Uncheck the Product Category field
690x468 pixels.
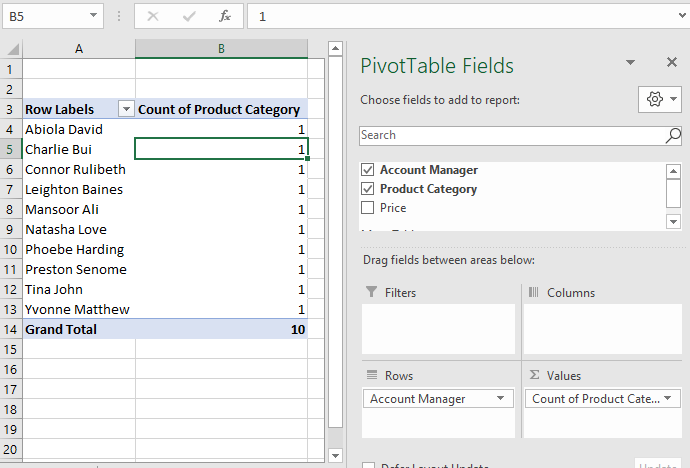coord(367,189)
